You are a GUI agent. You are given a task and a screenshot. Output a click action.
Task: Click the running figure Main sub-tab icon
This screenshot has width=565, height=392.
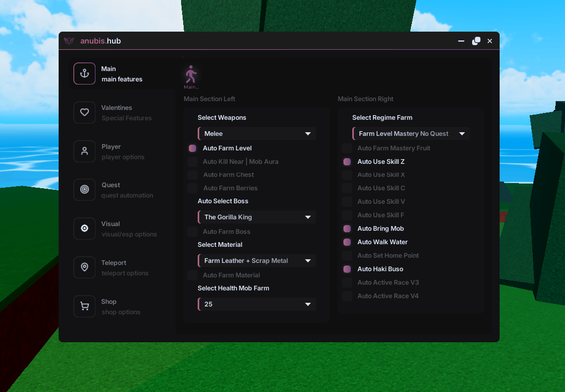191,75
